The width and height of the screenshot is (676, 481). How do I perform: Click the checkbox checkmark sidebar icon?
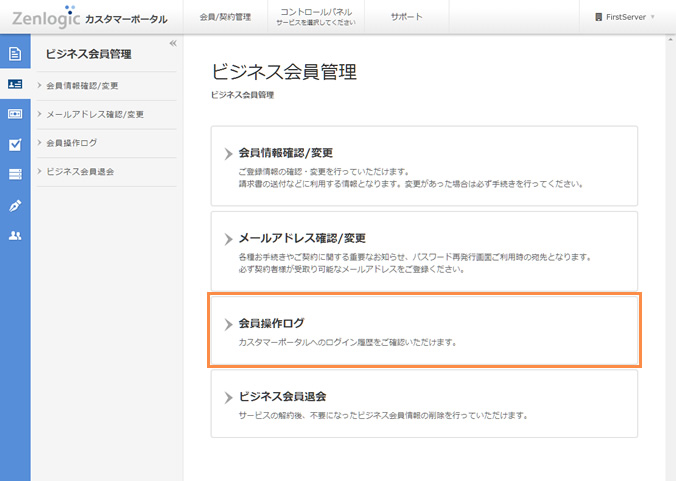coord(15,144)
